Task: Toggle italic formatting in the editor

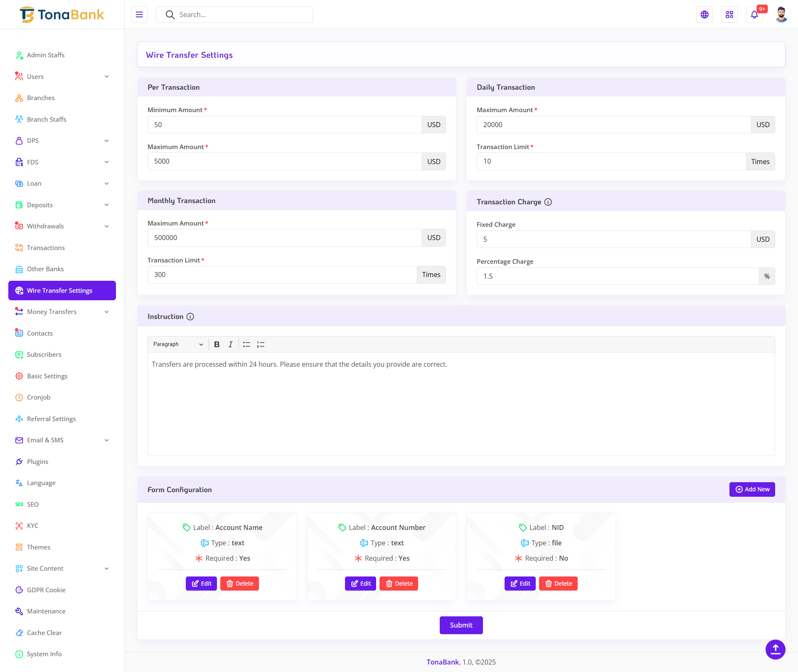Action: pos(230,344)
